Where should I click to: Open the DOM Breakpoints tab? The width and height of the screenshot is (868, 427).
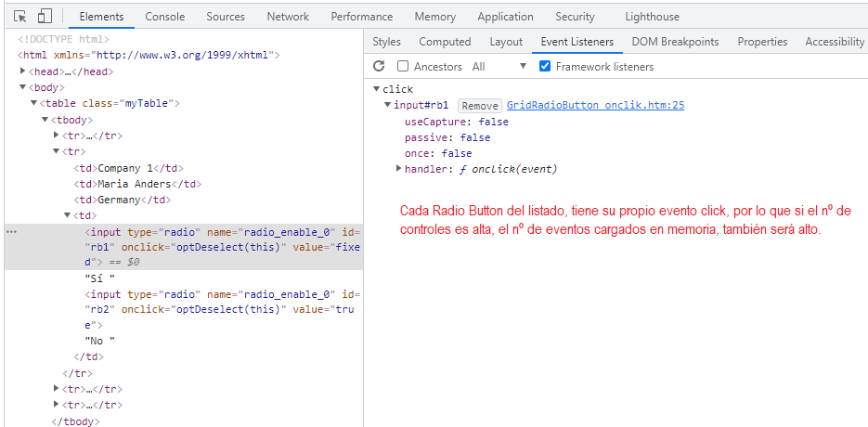pyautogui.click(x=675, y=42)
